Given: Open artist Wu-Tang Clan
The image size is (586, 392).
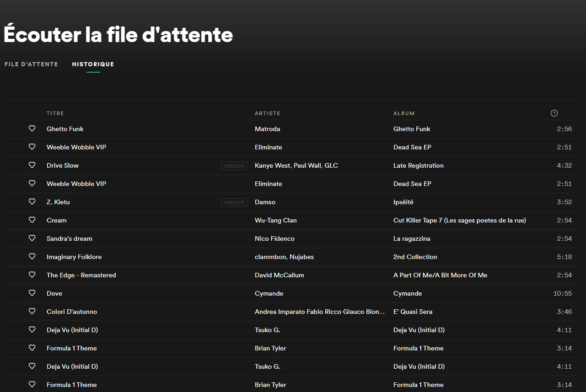Looking at the screenshot, I should [x=275, y=220].
